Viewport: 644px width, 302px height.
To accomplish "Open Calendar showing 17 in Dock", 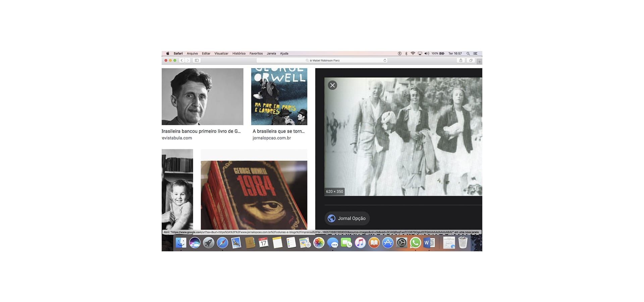I will (264, 243).
